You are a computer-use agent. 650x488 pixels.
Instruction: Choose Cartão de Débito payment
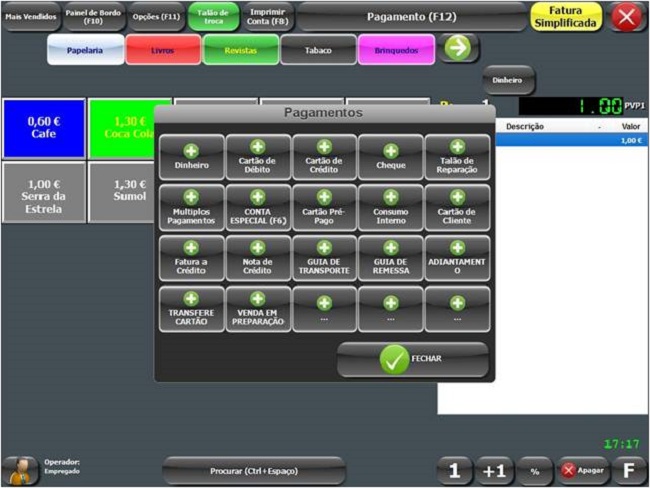coord(257,157)
